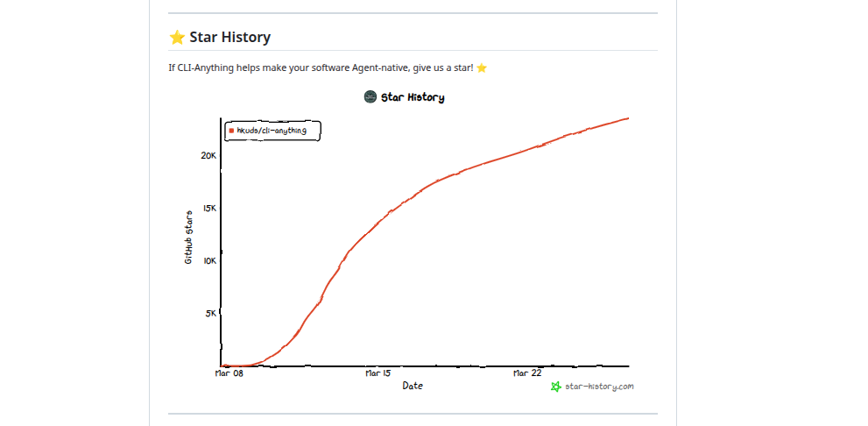Click the Date x-axis title
Image resolution: width=868 pixels, height=426 pixels.
[413, 386]
